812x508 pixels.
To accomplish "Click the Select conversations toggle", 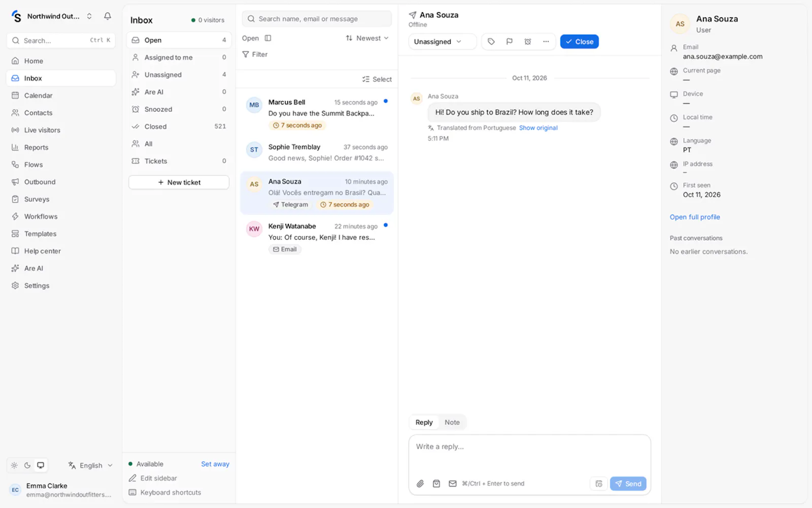I will [x=377, y=79].
